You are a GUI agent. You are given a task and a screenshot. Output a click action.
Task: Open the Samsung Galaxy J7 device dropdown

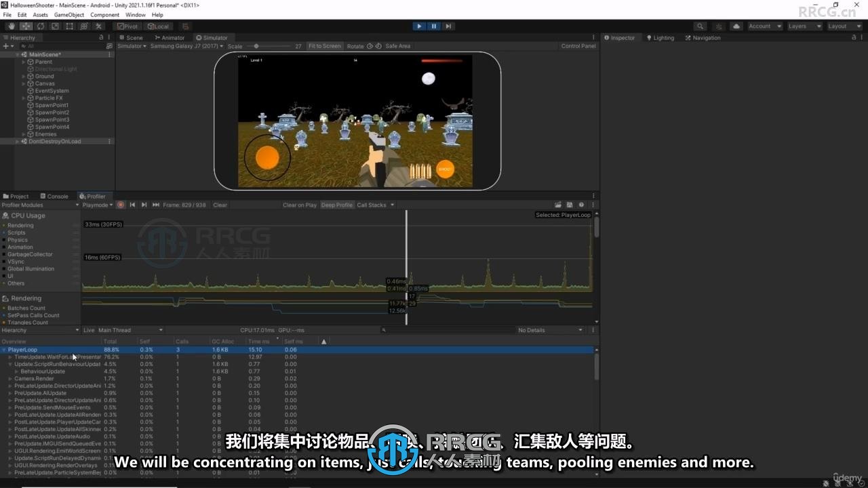[186, 46]
